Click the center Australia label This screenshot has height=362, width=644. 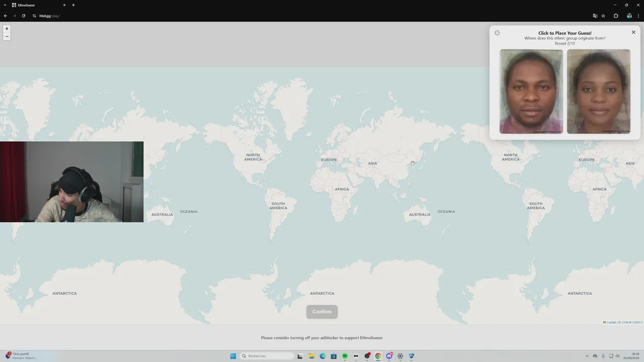[x=420, y=215]
